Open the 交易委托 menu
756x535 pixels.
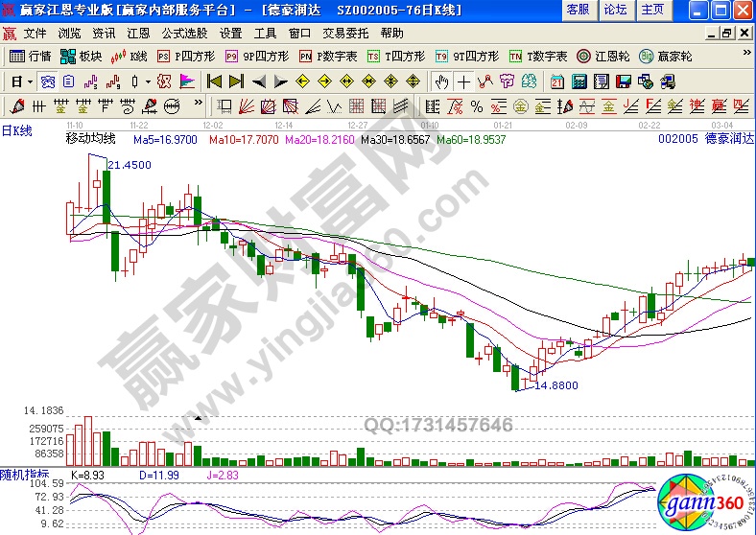345,34
